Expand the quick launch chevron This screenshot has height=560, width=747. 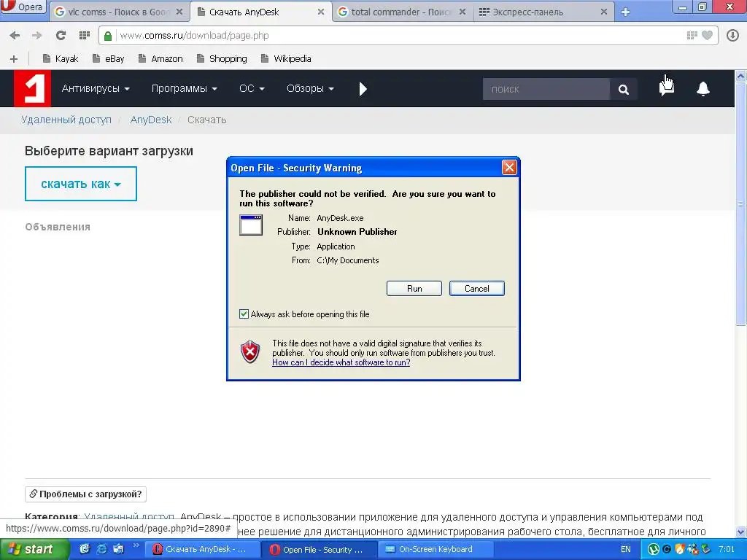click(136, 545)
